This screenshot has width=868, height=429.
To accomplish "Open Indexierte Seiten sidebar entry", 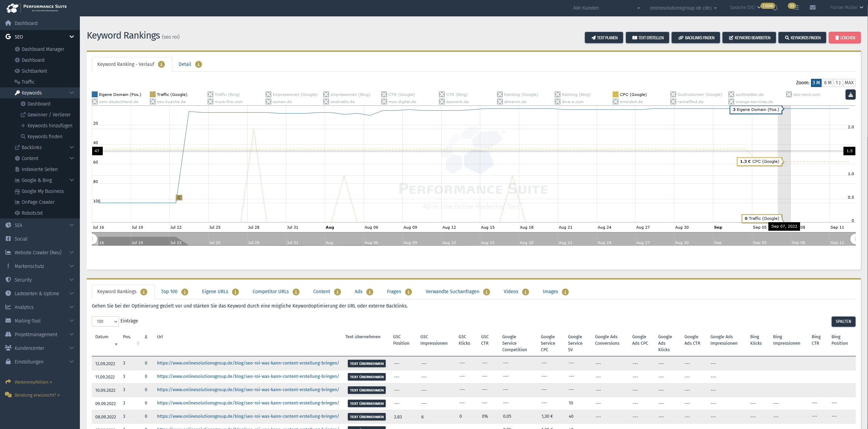I will [x=40, y=169].
